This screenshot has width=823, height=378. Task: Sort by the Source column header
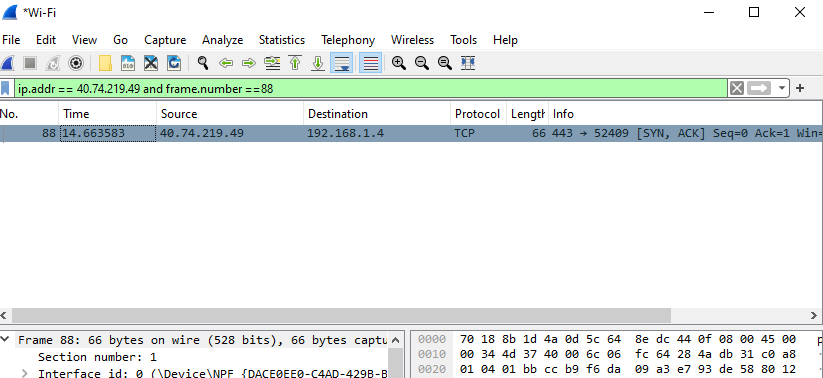coord(230,114)
